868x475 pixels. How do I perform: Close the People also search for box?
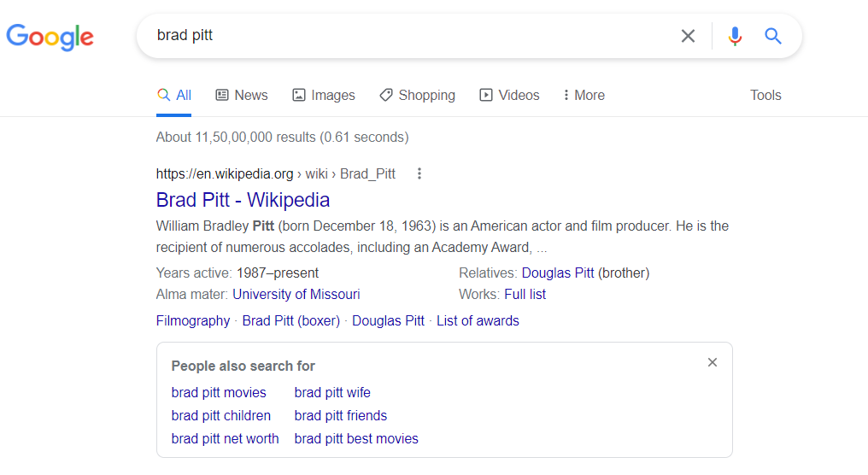(713, 362)
